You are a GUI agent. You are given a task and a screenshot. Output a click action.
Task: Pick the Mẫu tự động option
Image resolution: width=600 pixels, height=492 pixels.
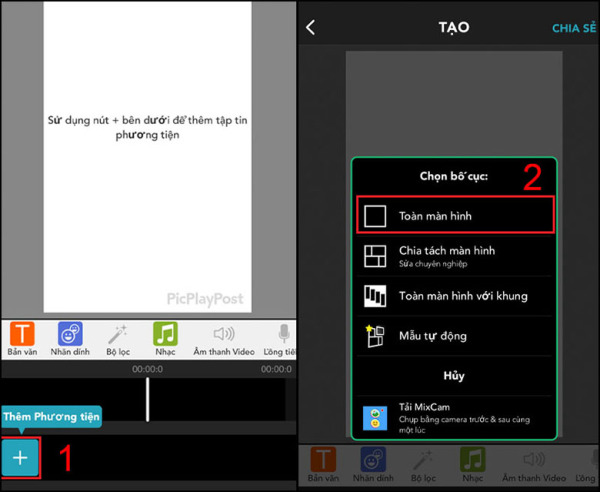coord(455,336)
